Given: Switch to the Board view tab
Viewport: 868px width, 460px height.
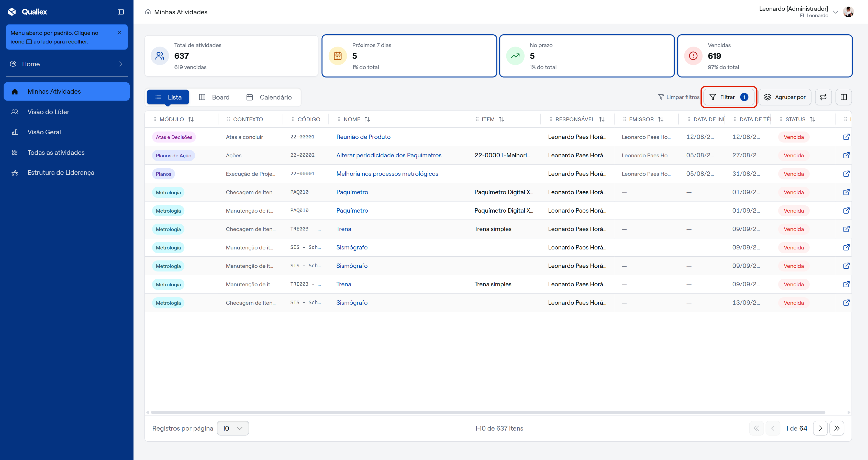Looking at the screenshot, I should [214, 97].
